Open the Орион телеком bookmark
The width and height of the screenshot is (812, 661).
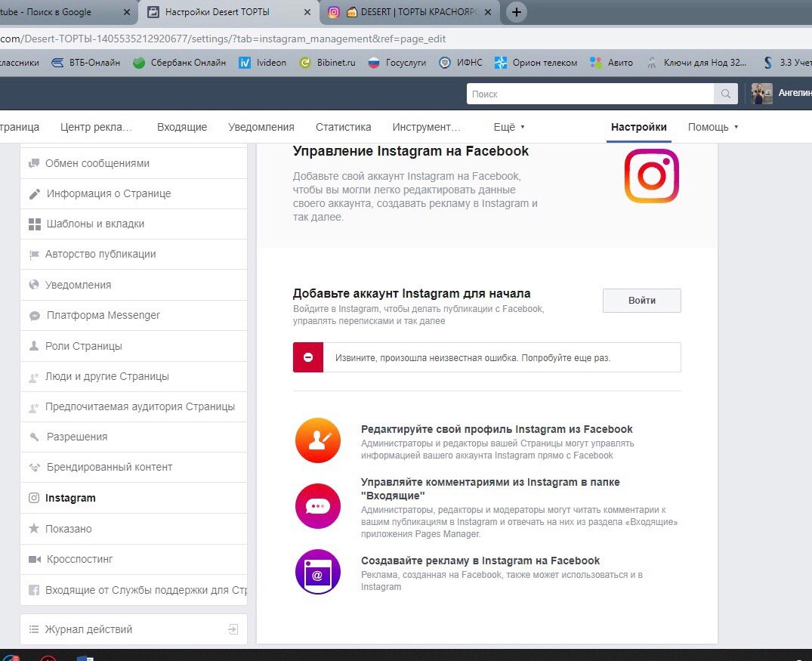tap(536, 63)
